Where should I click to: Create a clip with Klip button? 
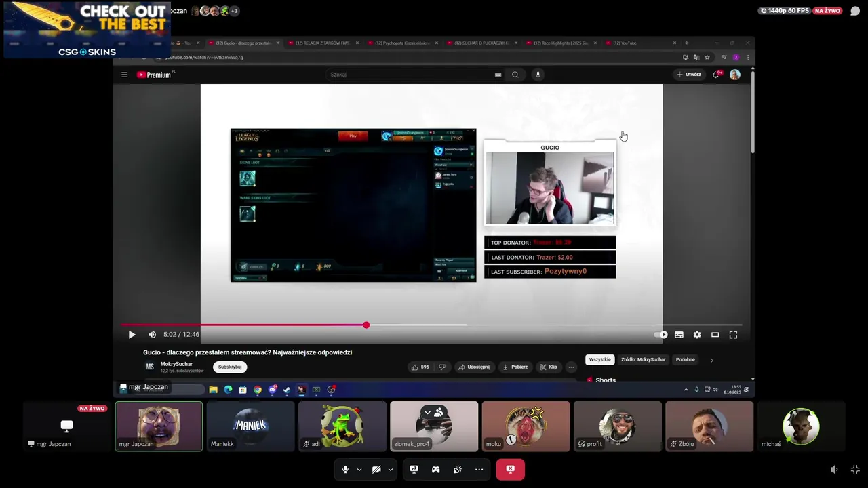tap(549, 367)
